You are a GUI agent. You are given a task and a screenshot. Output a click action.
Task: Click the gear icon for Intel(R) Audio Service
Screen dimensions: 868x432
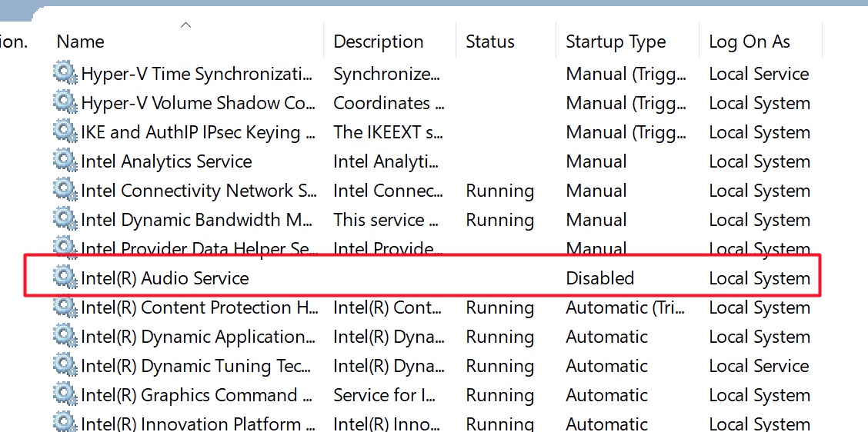coord(65,277)
